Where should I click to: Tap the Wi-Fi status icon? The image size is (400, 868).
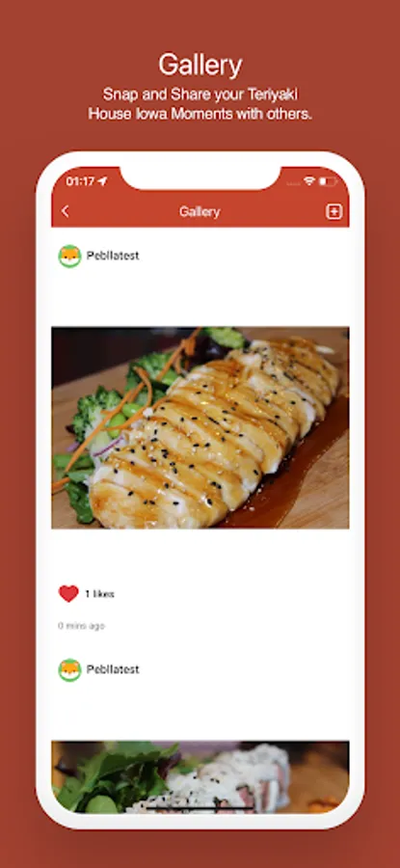pyautogui.click(x=308, y=181)
